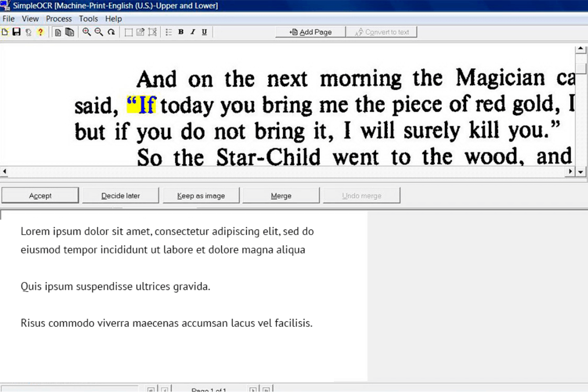The image size is (588, 392).
Task: Switch to multi-page view icon
Action: [70, 32]
